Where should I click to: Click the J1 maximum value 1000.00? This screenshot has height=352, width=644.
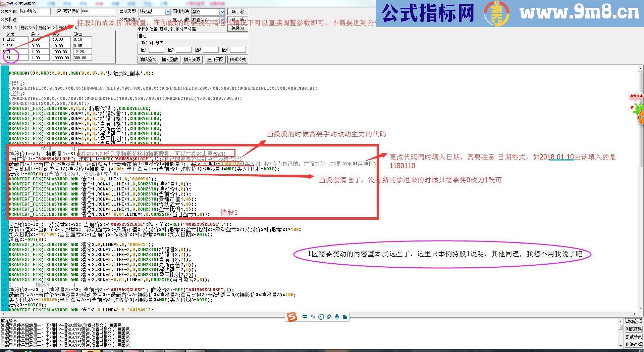61,52
